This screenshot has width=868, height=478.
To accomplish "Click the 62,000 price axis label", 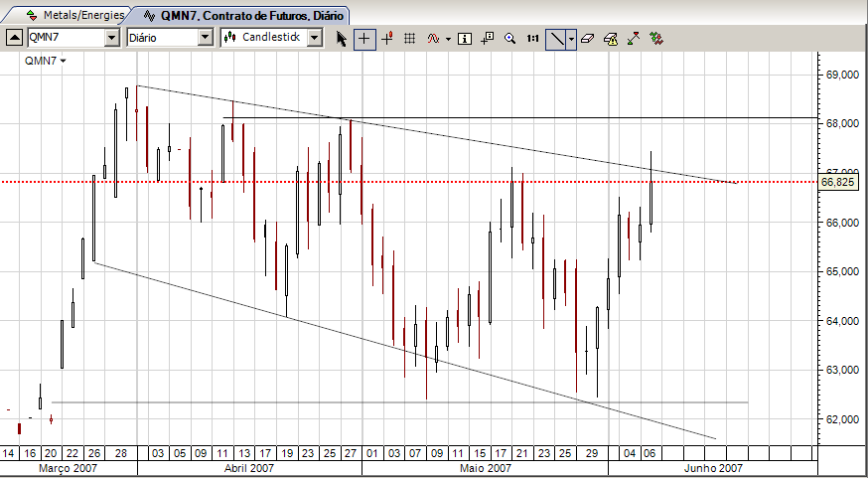I will (x=840, y=419).
